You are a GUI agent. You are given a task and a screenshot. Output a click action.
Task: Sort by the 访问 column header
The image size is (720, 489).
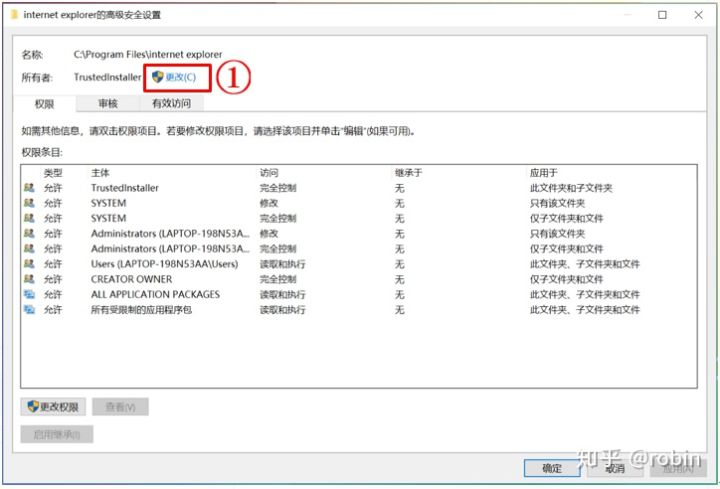click(269, 173)
